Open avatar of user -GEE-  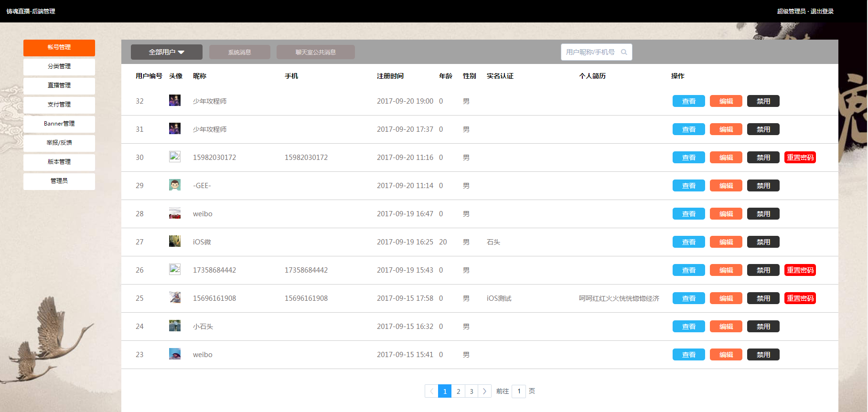175,185
